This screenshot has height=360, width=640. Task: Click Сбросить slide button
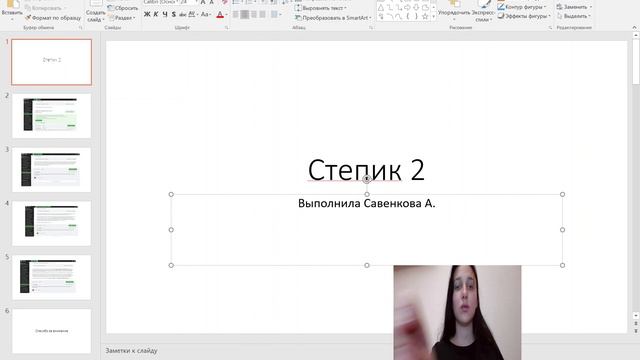point(123,8)
